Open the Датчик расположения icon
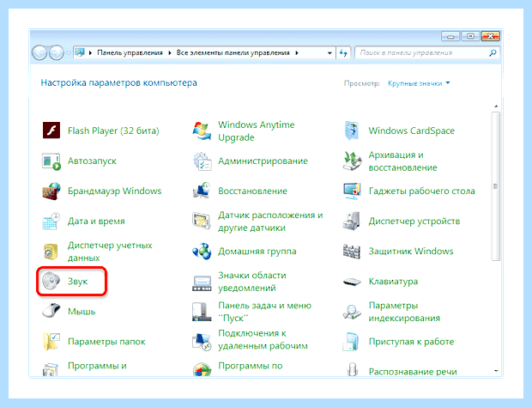532x407 pixels. (x=202, y=221)
